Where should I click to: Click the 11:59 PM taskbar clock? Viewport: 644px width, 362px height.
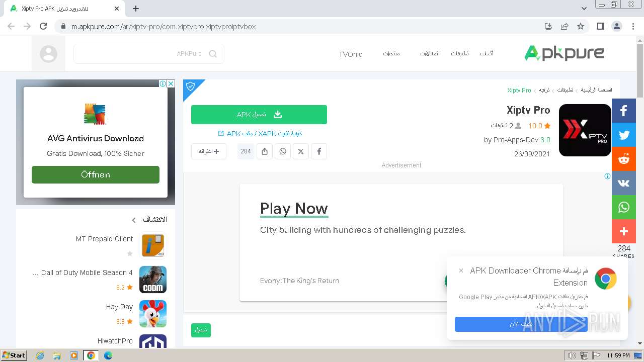(618, 355)
